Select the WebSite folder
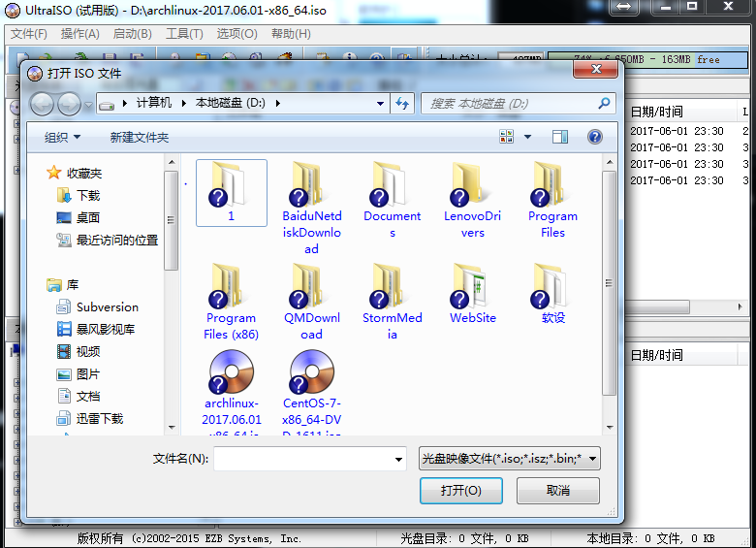 [x=473, y=294]
